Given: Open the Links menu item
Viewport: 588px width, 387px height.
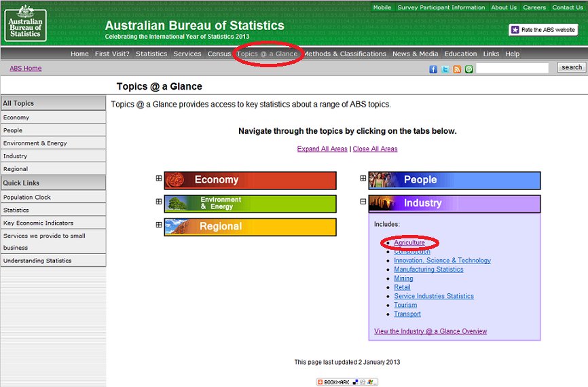Looking at the screenshot, I should tap(491, 54).
